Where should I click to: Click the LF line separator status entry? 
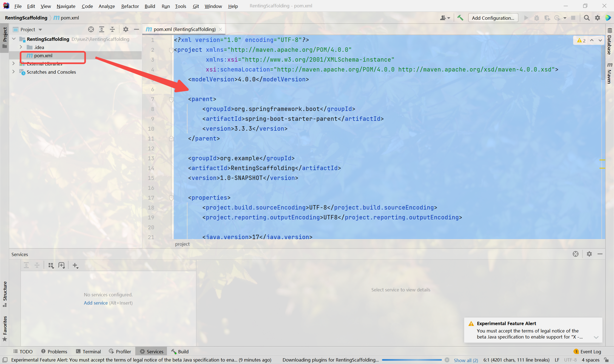(557, 360)
